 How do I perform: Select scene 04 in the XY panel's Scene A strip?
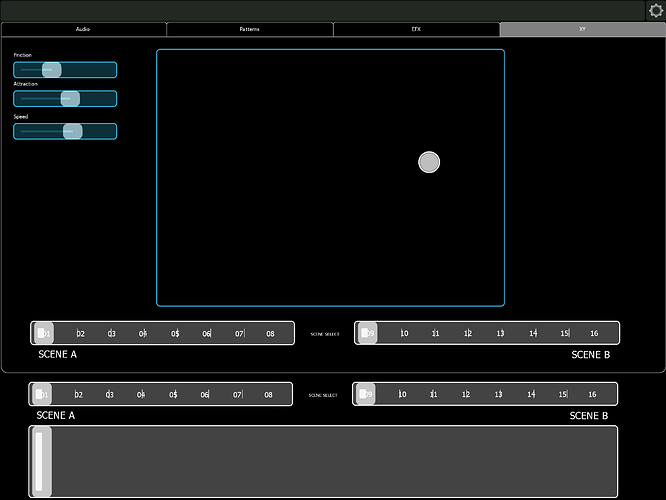coord(143,333)
